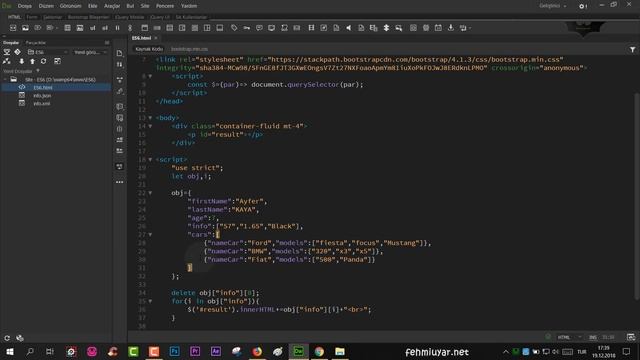Switch to Kaynak Kodu source view
The width and height of the screenshot is (640, 360).
coord(149,49)
